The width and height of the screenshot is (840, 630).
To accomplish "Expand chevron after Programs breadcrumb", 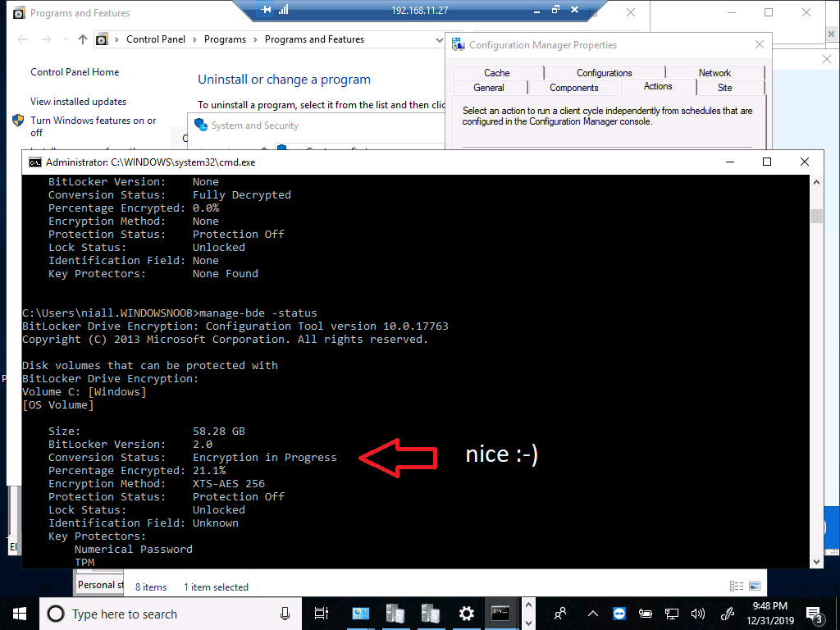I will [255, 39].
